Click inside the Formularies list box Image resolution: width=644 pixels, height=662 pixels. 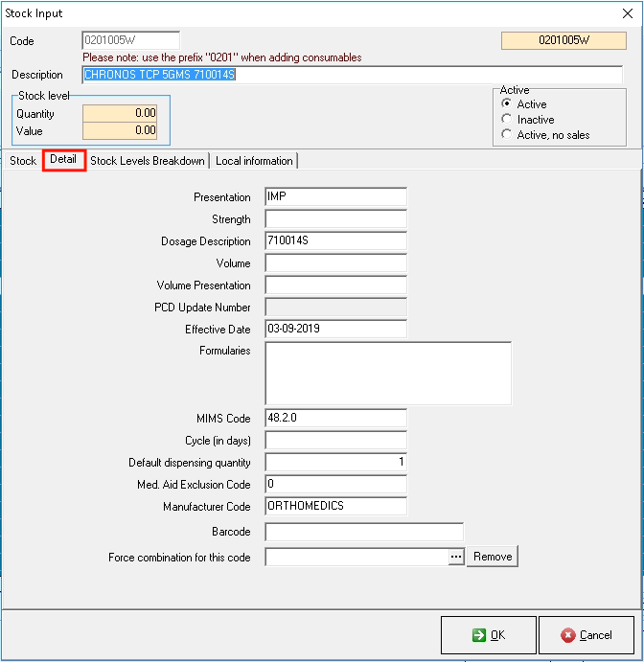click(387, 373)
